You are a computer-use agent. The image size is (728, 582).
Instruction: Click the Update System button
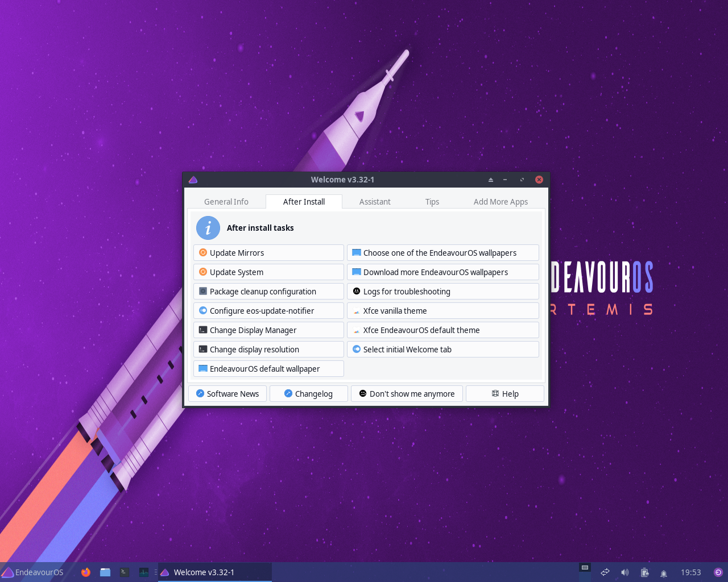tap(268, 272)
